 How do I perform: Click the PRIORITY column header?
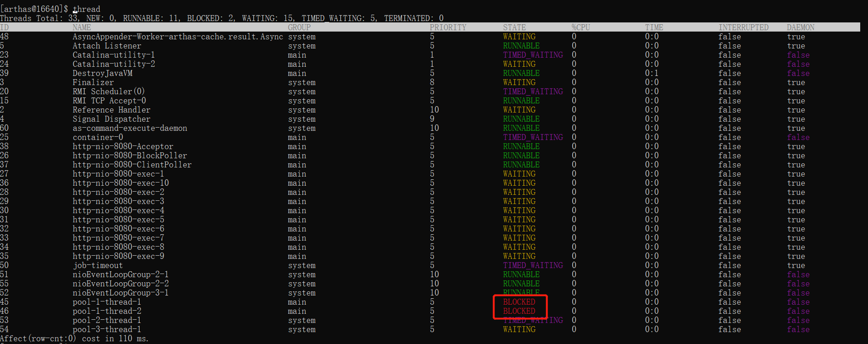[x=448, y=27]
